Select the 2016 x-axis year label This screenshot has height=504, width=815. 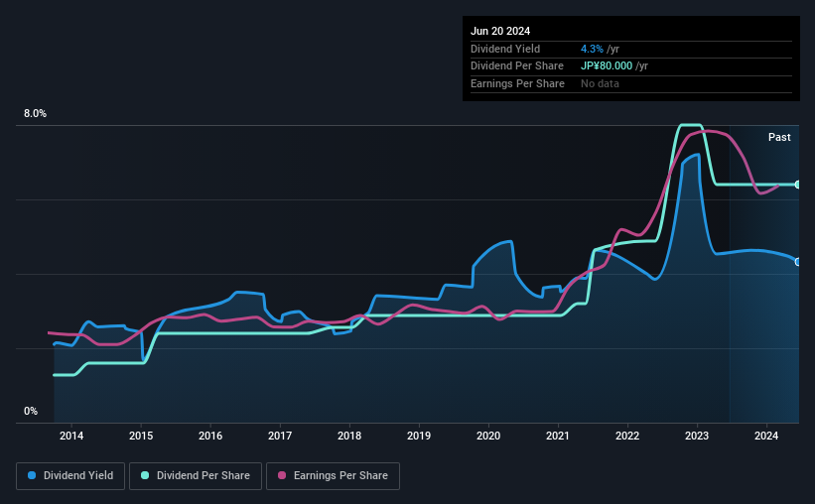pos(210,436)
